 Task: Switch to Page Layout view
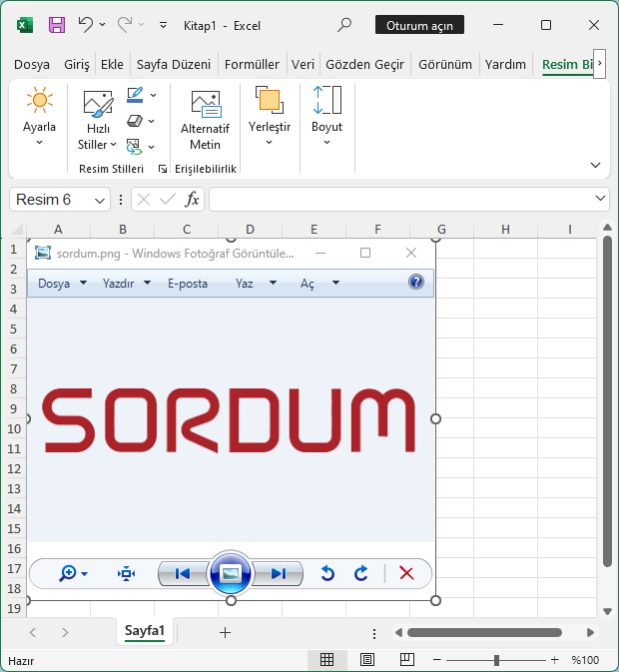tap(367, 660)
